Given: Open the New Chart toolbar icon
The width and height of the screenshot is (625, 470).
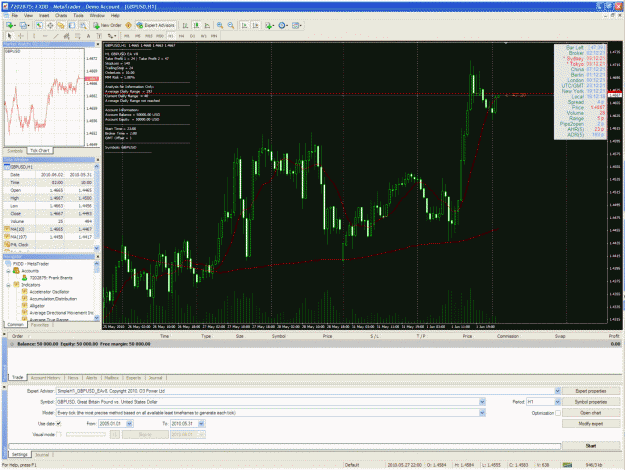Looking at the screenshot, I should coord(10,26).
